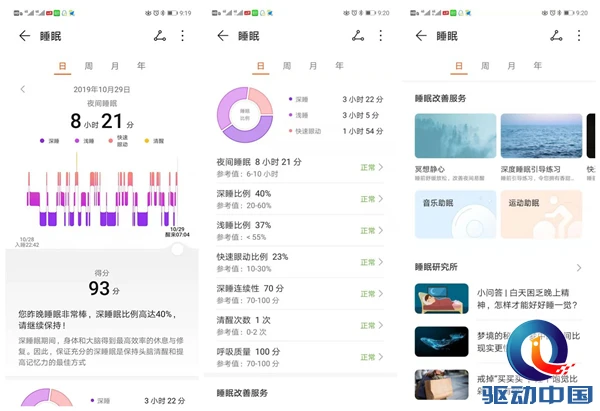The height and width of the screenshot is (411, 600).
Task: Tap the circular handle below sleep chart
Action: pos(177,249)
